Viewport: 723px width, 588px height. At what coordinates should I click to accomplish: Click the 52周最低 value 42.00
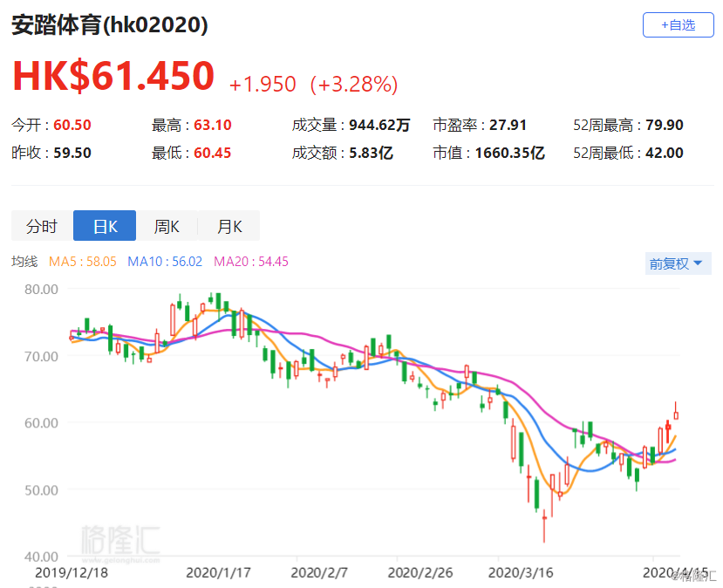(665, 153)
